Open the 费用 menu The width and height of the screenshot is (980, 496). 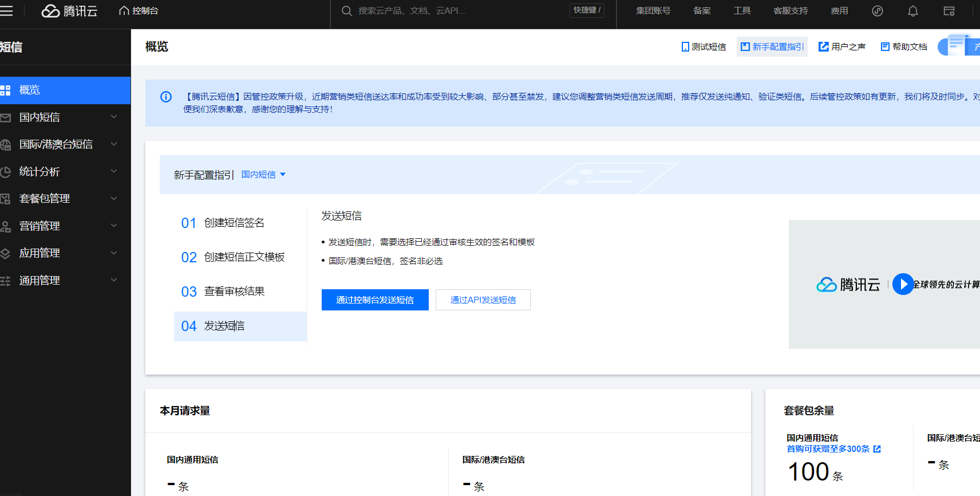click(x=839, y=11)
